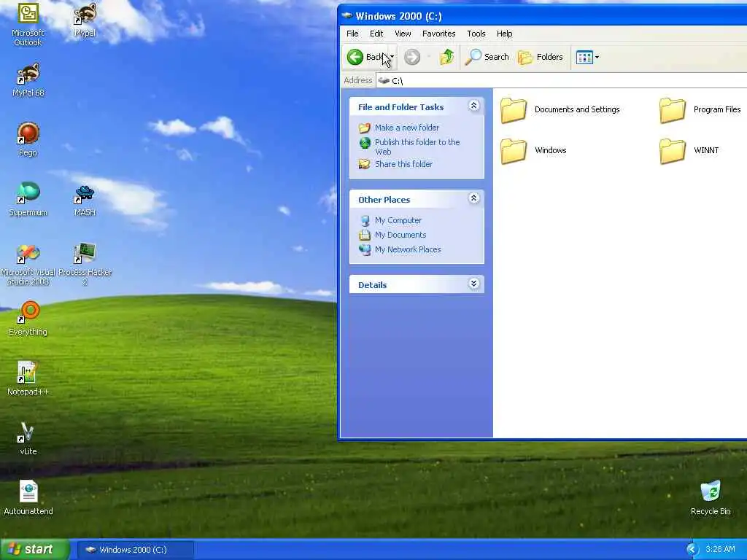Collapse the File and Folder Tasks panel
This screenshot has height=560, width=747.
[x=473, y=106]
